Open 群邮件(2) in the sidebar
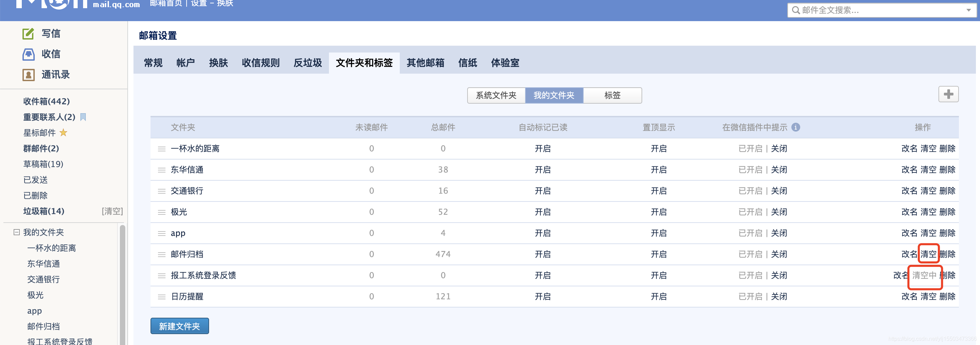Image resolution: width=980 pixels, height=345 pixels. click(41, 149)
